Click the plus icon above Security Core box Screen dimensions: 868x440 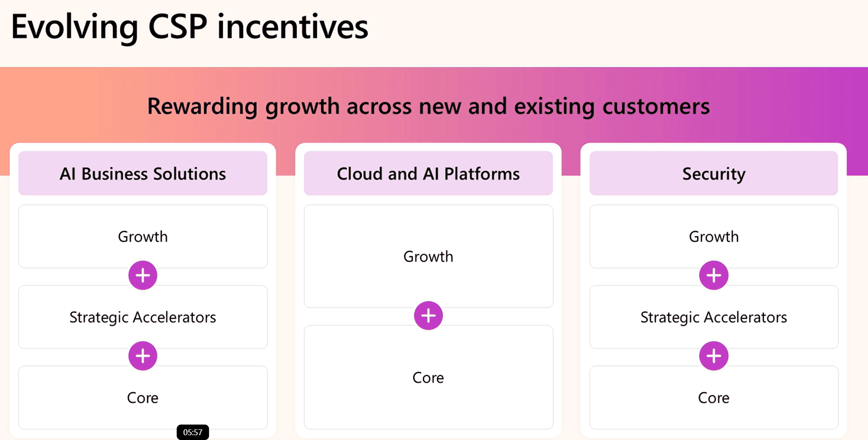click(x=714, y=356)
